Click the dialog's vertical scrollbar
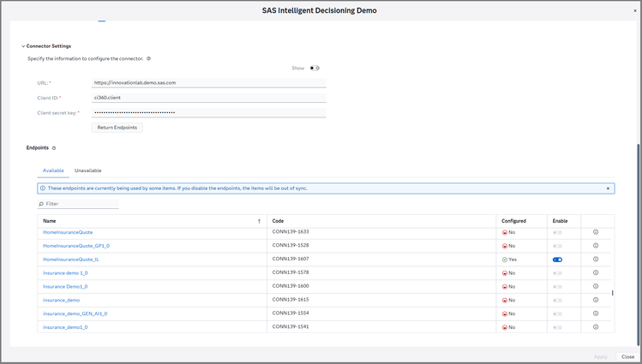642x364 pixels. pos(639,246)
